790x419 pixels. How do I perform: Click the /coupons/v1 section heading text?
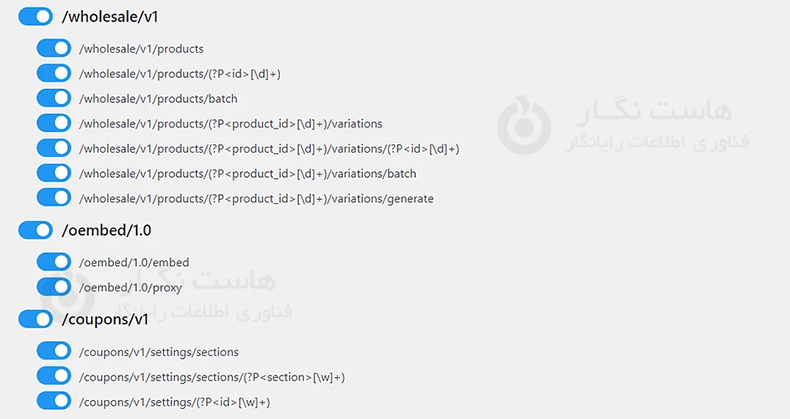pos(105,319)
